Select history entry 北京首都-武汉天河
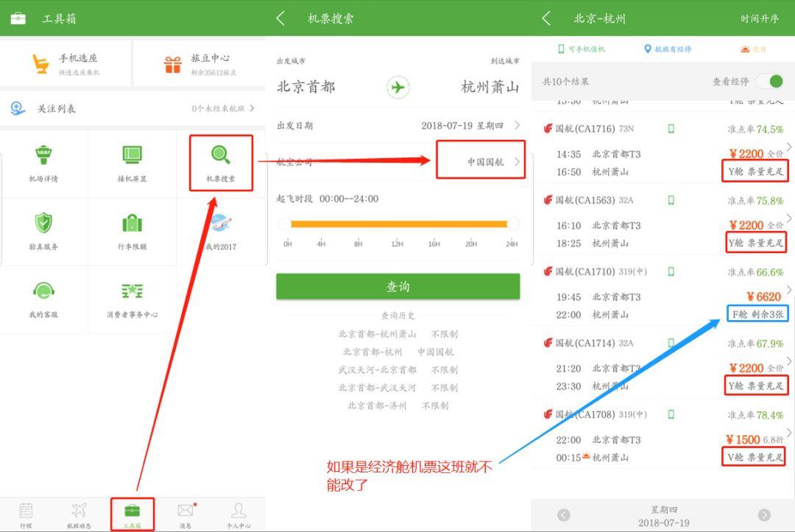The width and height of the screenshot is (795, 532). tap(398, 388)
